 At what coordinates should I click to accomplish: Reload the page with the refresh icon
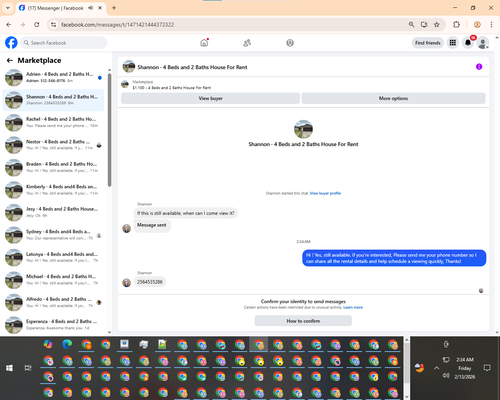point(37,25)
